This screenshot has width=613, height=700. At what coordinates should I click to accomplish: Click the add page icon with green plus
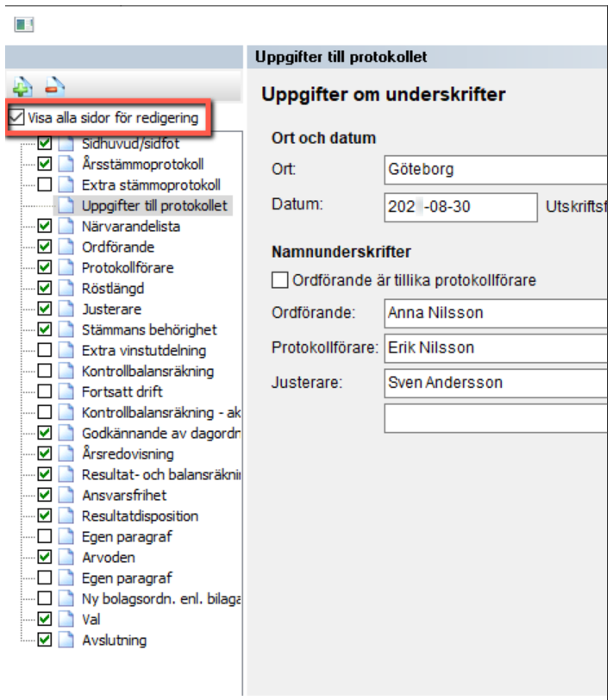[x=22, y=86]
